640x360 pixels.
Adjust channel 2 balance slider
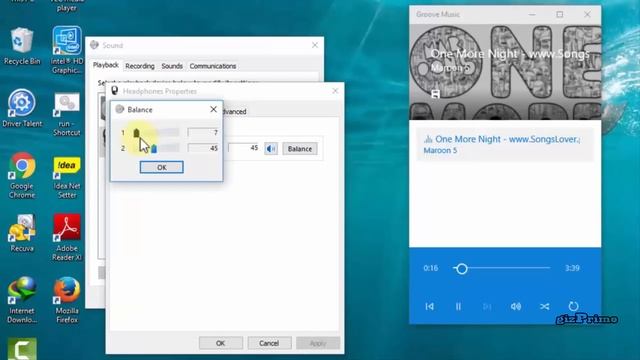pyautogui.click(x=155, y=148)
